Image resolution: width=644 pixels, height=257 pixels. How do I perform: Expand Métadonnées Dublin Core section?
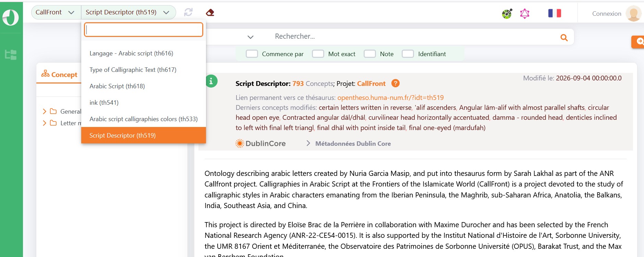348,143
